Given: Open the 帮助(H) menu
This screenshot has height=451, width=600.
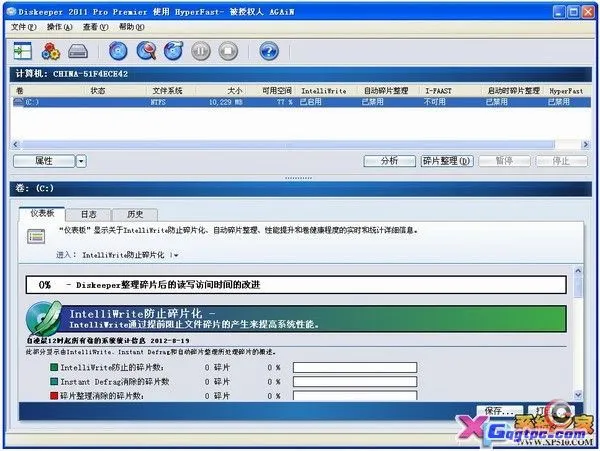Looking at the screenshot, I should coord(131,27).
